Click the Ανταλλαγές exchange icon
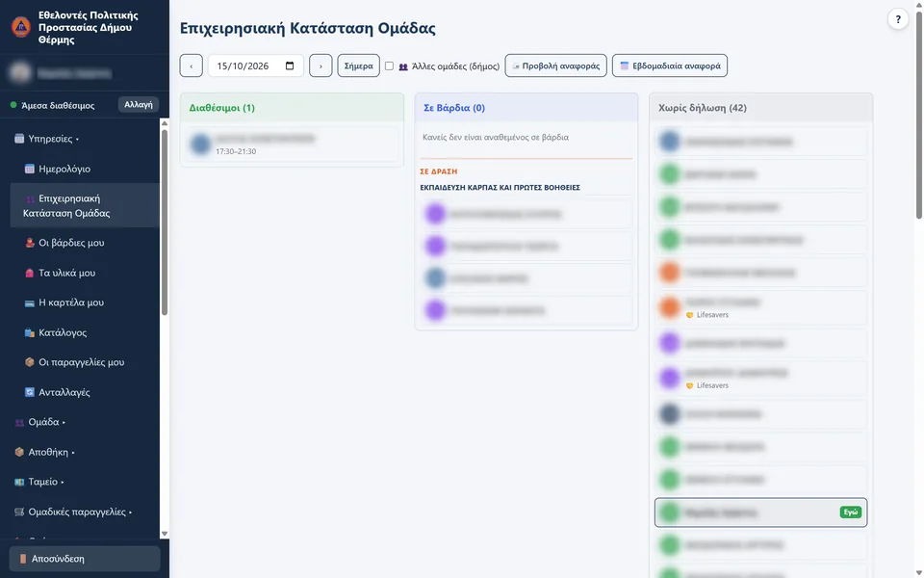This screenshot has height=578, width=924. coord(30,392)
